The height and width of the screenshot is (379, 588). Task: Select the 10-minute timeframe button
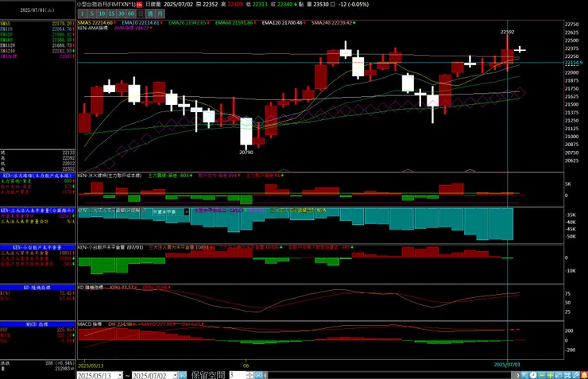[102, 14]
